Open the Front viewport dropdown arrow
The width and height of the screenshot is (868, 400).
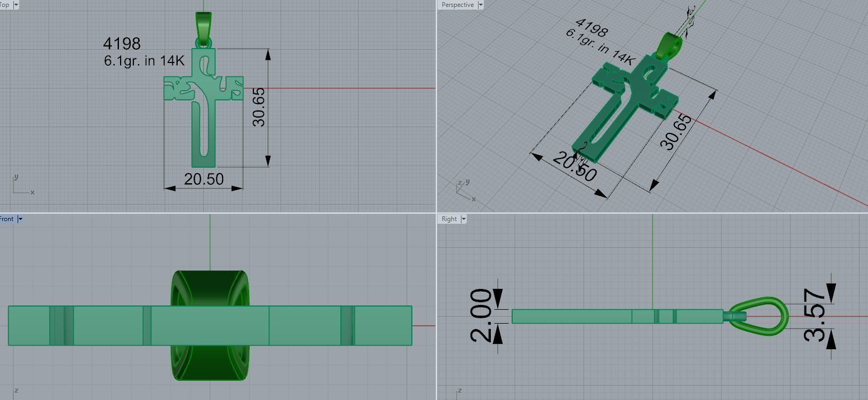point(20,219)
